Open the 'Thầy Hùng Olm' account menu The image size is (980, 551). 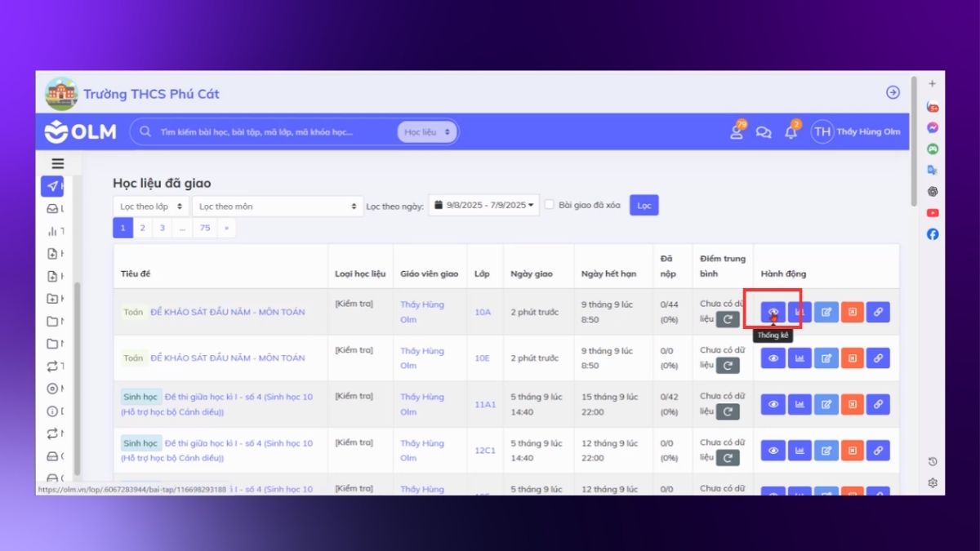tap(856, 132)
